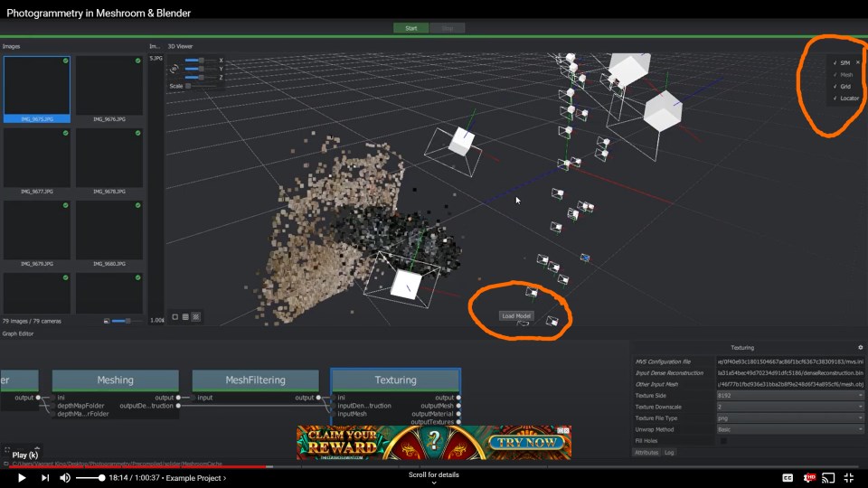Cast the video to a TV
The height and width of the screenshot is (488, 868).
828,477
